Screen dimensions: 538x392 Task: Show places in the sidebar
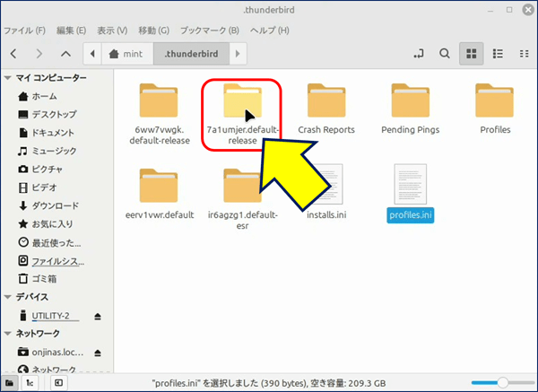tap(9, 383)
